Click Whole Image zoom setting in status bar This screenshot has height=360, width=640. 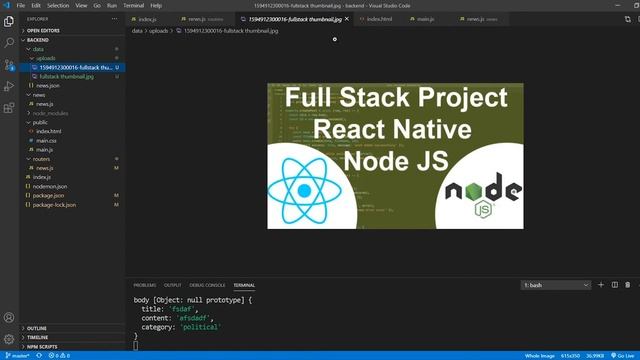tap(540, 356)
